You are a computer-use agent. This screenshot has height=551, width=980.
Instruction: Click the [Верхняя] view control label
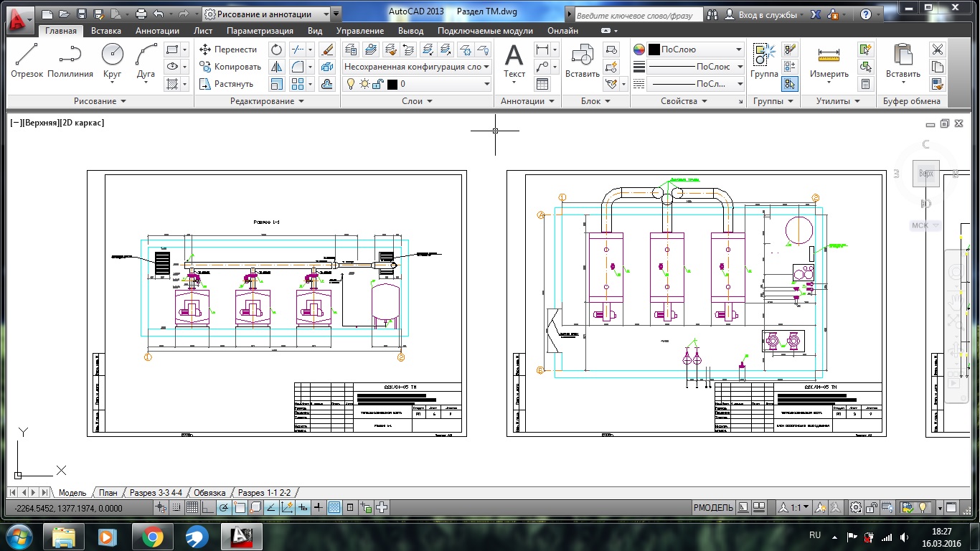(42, 123)
